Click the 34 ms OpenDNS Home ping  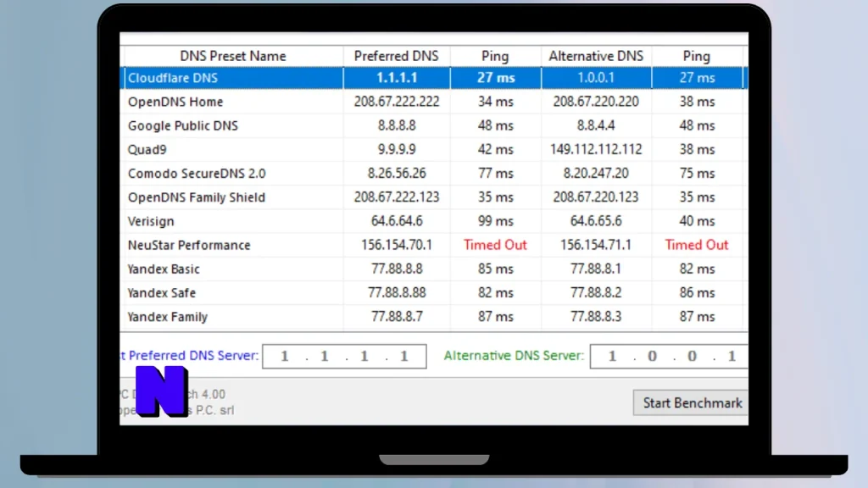[495, 102]
